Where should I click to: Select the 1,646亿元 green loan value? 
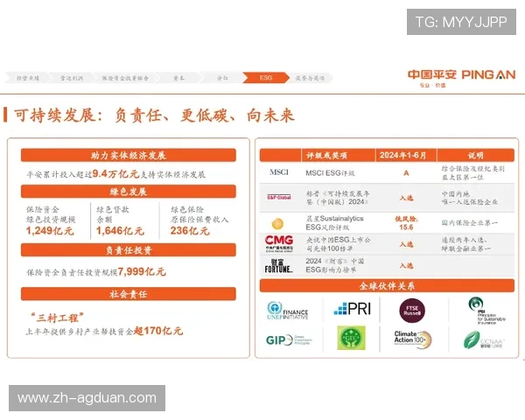[x=120, y=230]
